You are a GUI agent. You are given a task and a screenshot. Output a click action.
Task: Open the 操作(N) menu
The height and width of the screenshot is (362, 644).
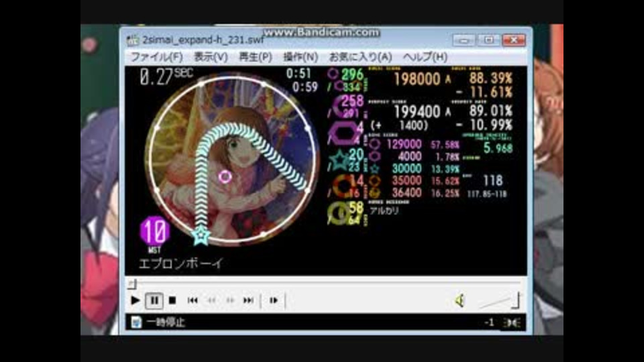(301, 57)
